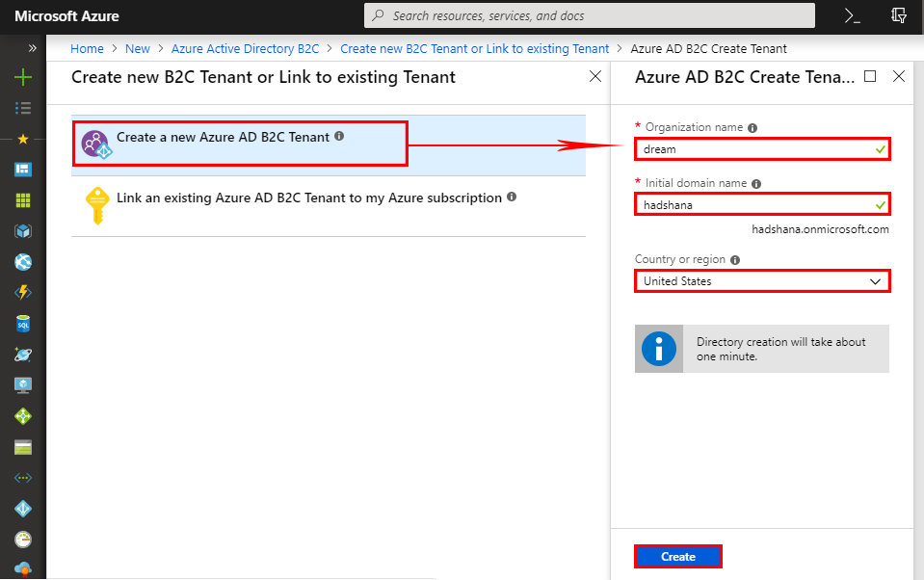Open All services list icon in sidebar

23,108
